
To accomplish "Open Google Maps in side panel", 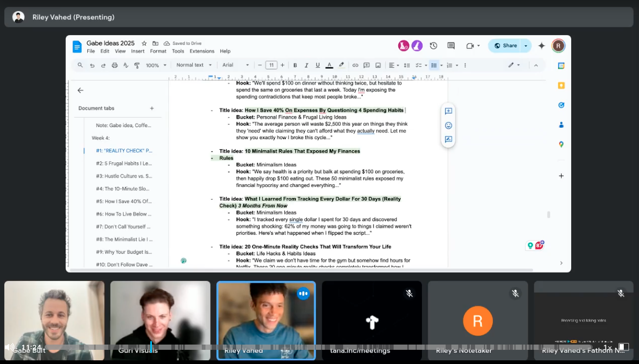I will tap(561, 144).
